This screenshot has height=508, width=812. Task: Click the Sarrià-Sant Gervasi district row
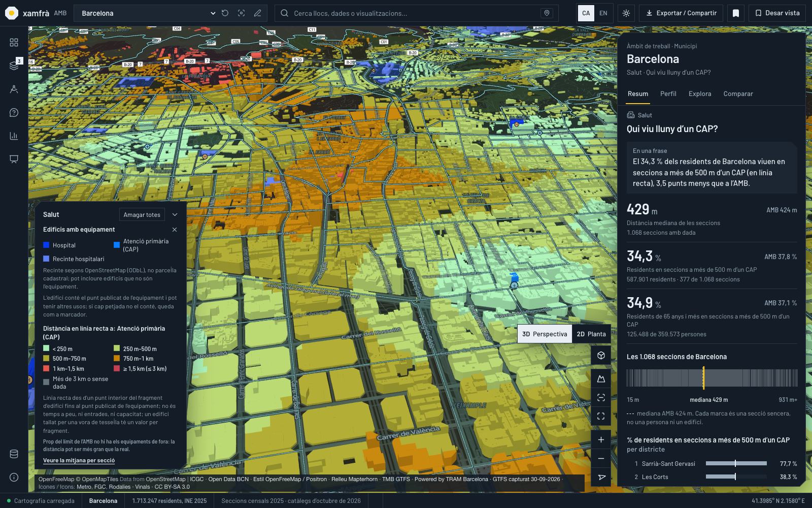tap(712, 464)
